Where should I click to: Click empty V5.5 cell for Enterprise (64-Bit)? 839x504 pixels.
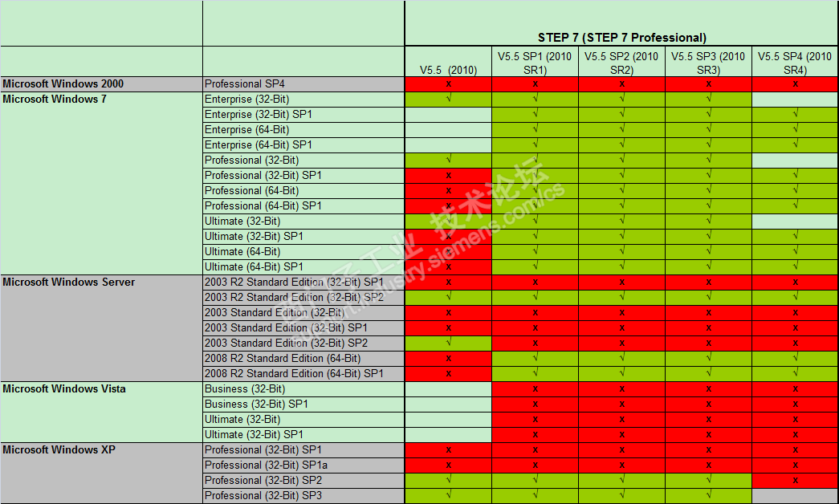click(448, 130)
